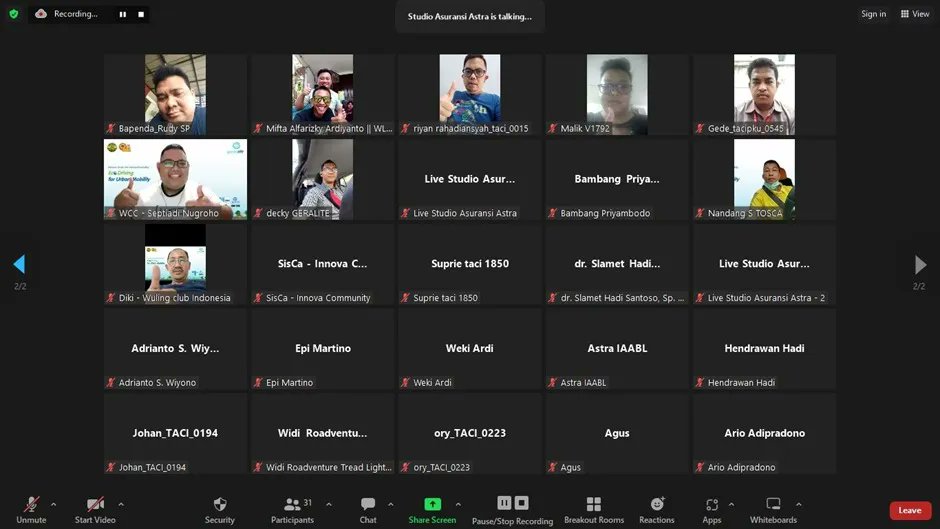Open Breakout Rooms

[593, 510]
